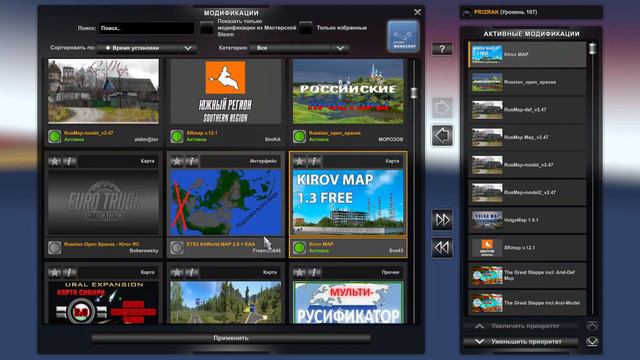Open info icon on ETS2 AllWorld MAP card
The image size is (640, 360).
coord(192,161)
